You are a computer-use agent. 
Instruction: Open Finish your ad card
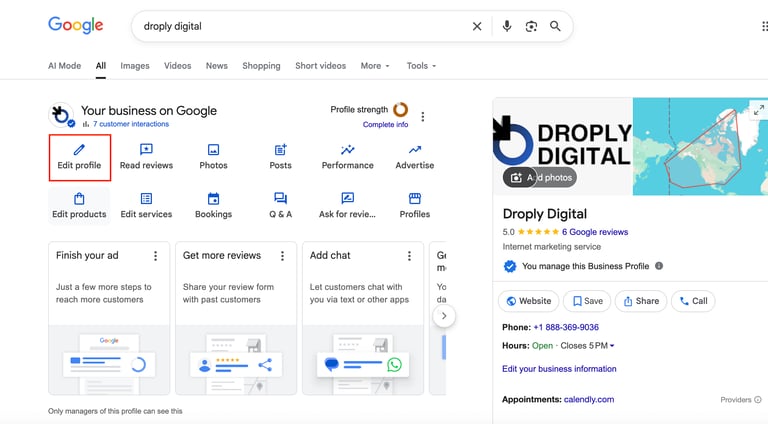click(109, 318)
